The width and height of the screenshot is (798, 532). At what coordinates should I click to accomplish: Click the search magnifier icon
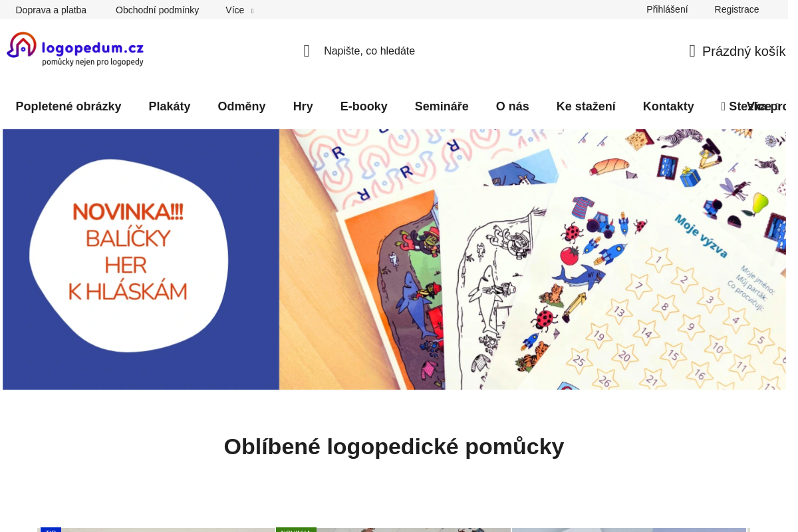point(306,51)
